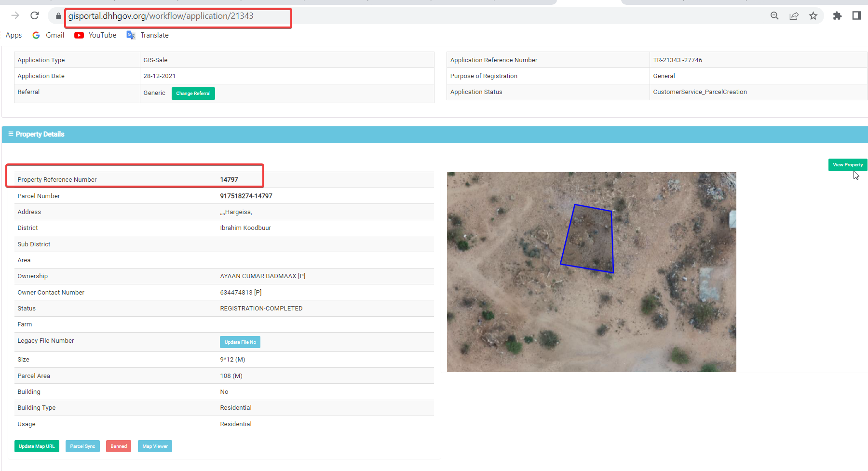The height and width of the screenshot is (471, 868).
Task: Click the red Banned button
Action: point(119,446)
